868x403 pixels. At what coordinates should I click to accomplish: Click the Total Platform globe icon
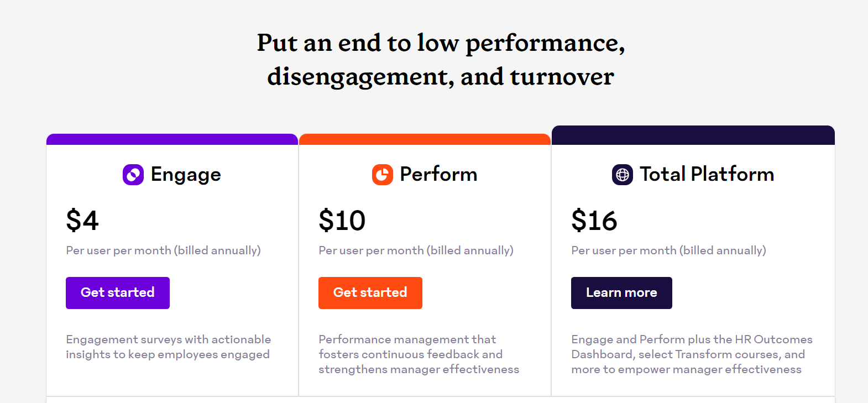coord(623,175)
